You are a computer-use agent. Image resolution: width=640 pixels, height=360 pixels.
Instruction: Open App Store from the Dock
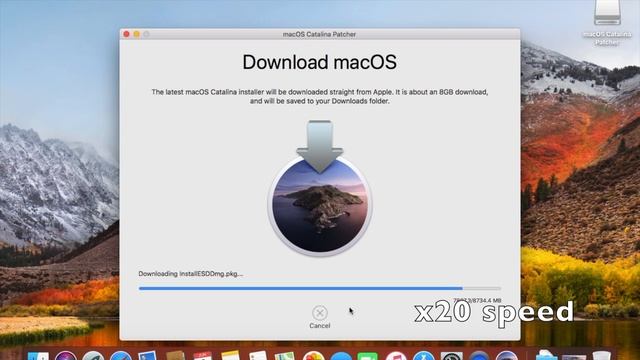[x=424, y=356]
